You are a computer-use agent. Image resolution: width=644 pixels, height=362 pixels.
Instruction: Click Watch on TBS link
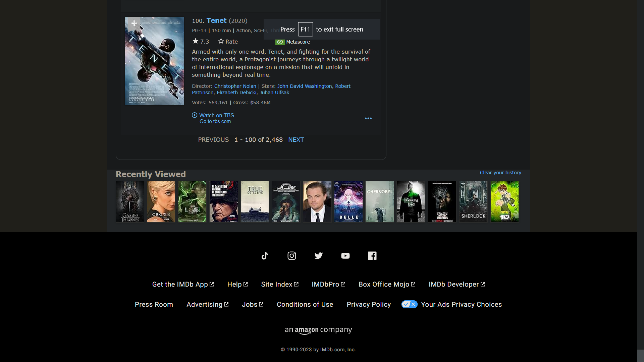coord(217,115)
